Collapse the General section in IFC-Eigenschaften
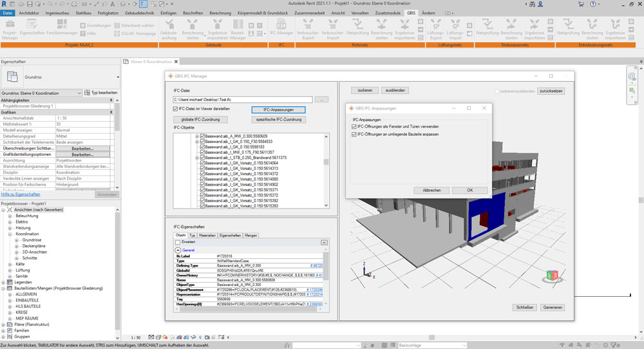644x349 pixels. pyautogui.click(x=178, y=250)
